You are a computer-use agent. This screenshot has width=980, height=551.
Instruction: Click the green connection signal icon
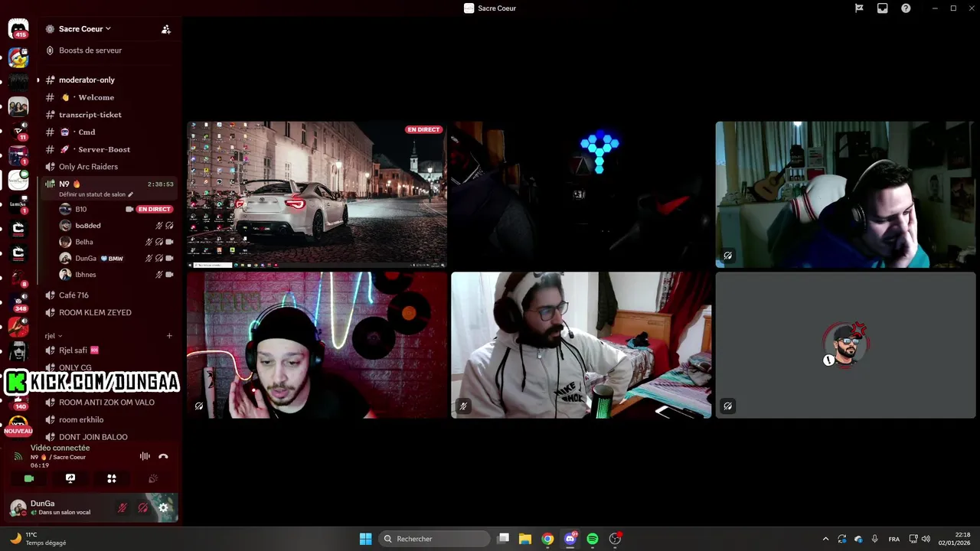[18, 456]
